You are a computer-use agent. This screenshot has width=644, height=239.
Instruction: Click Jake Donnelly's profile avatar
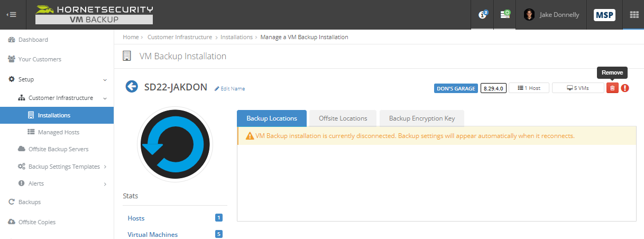click(x=529, y=15)
